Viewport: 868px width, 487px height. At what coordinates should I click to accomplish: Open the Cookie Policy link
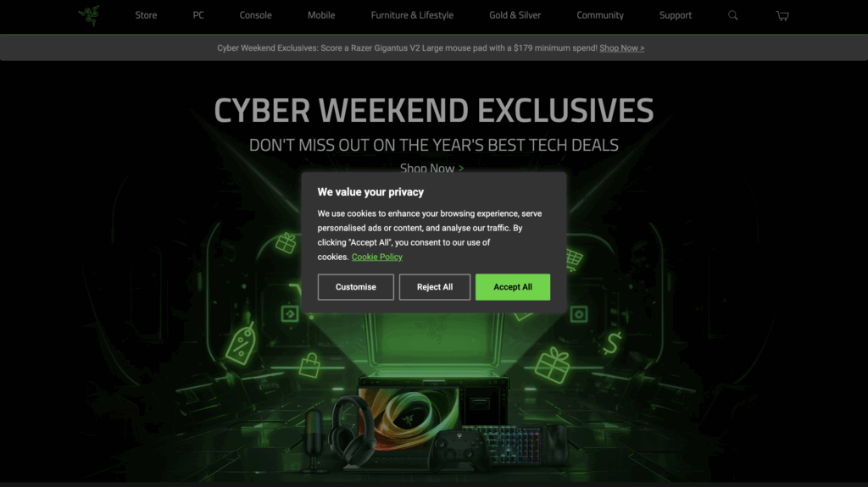point(377,257)
